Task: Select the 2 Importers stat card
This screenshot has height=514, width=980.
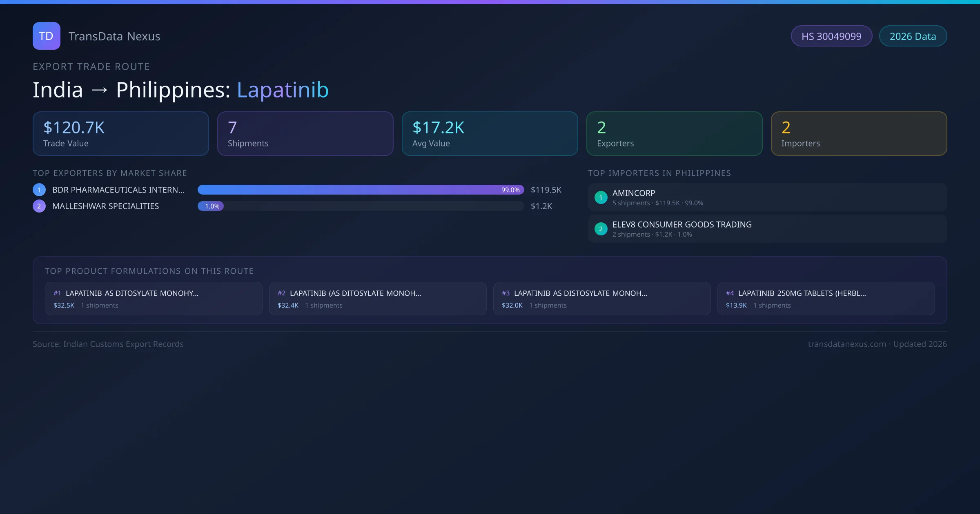Action: pyautogui.click(x=859, y=134)
